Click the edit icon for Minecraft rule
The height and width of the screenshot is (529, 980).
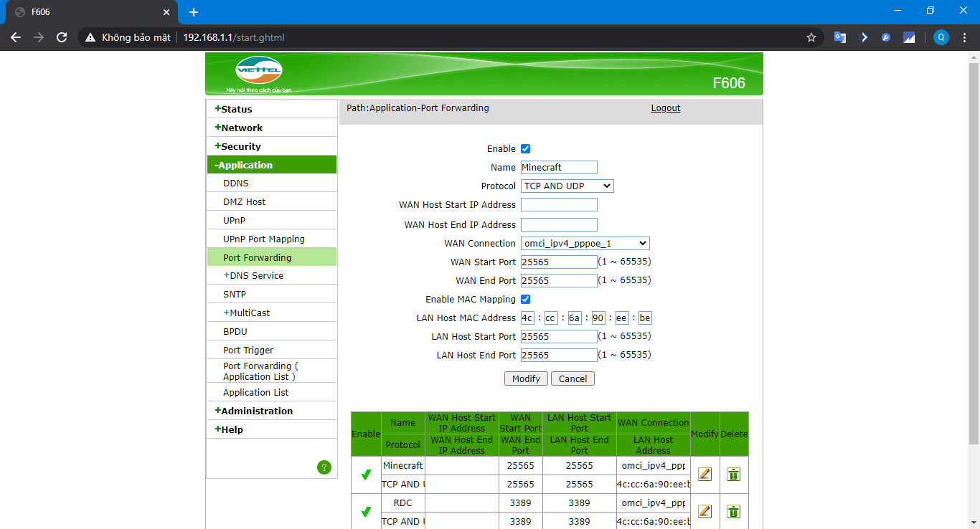(x=705, y=474)
